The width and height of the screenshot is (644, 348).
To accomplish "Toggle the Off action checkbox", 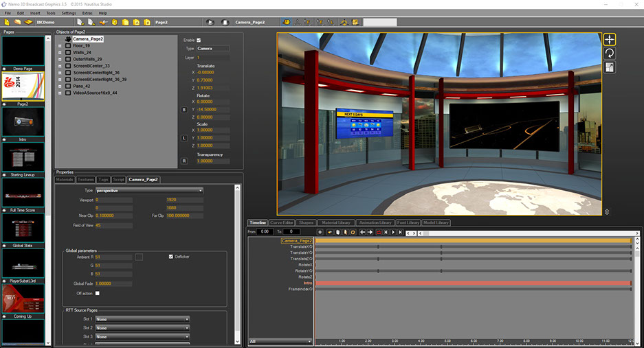I will click(97, 293).
